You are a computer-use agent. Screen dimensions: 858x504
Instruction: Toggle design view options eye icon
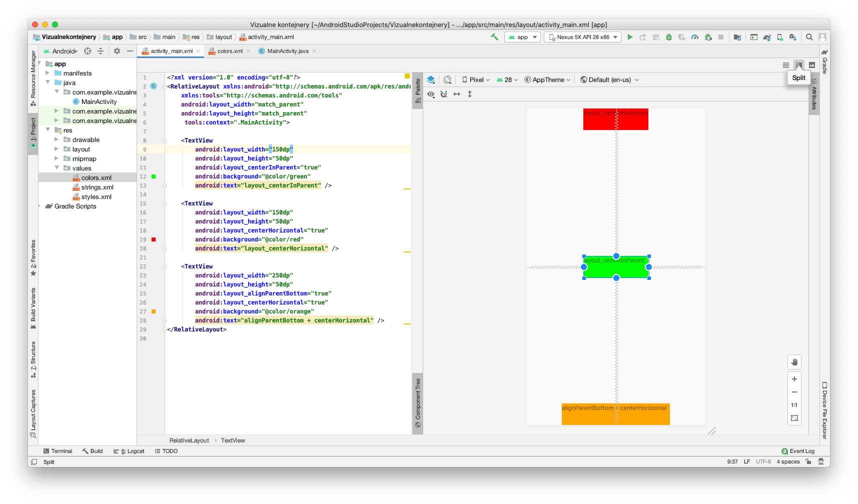pos(431,94)
